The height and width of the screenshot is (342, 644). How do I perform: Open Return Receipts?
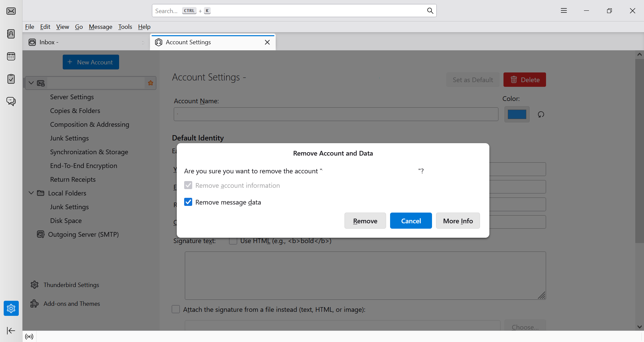pyautogui.click(x=73, y=179)
